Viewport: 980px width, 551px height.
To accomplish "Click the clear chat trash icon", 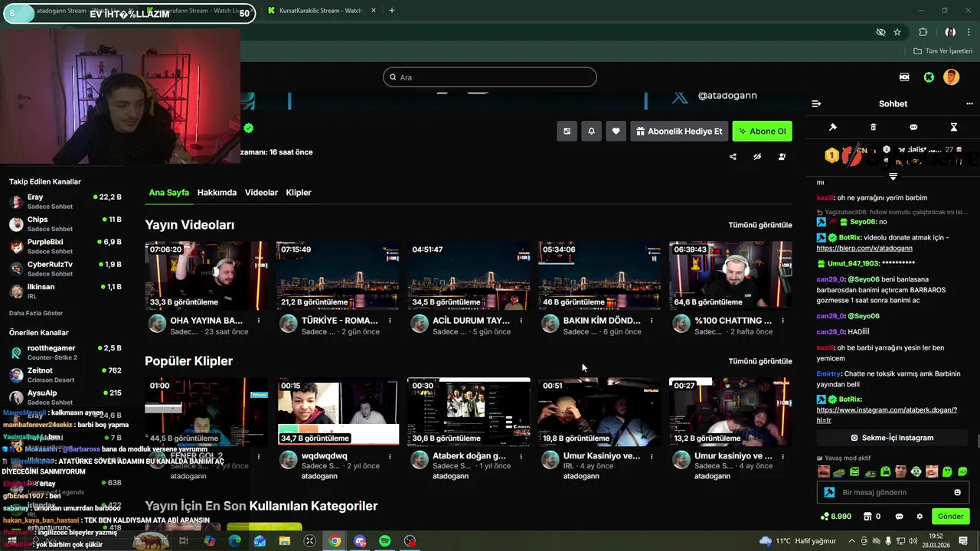I will pos(874,127).
